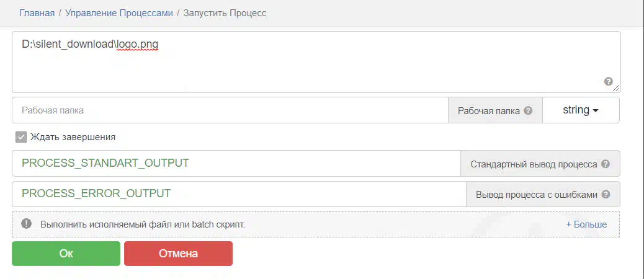Image resolution: width=644 pixels, height=279 pixels.
Task: Expand description with + Больше
Action: 586,224
